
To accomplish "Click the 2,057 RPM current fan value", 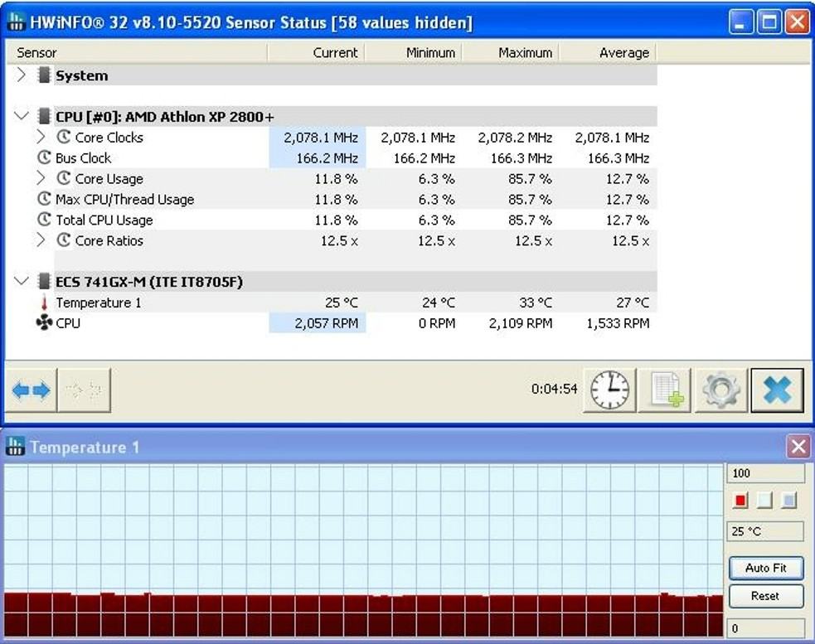I will [x=327, y=323].
